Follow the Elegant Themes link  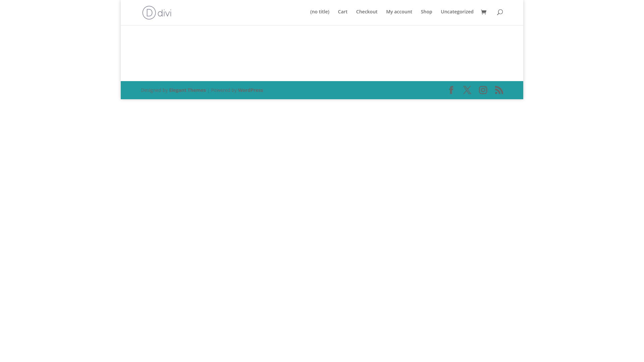pos(187,90)
